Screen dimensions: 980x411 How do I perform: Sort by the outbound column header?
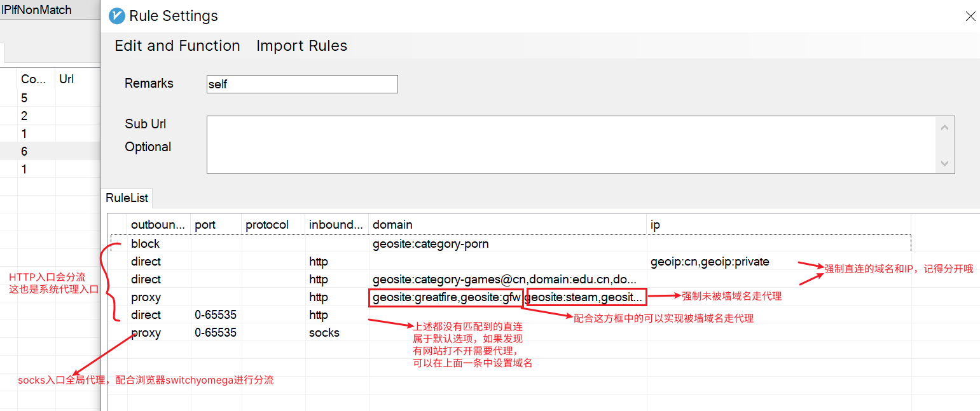coord(158,224)
